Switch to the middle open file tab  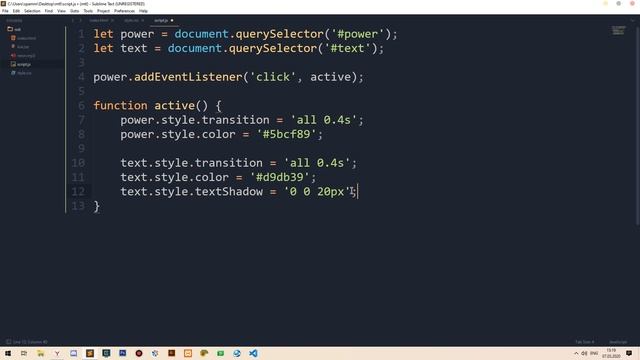point(131,20)
